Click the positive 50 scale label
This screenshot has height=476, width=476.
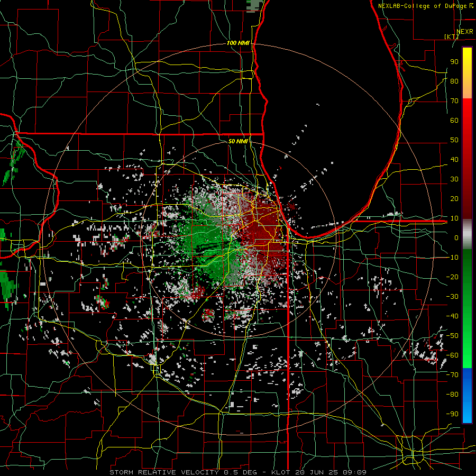click(454, 140)
